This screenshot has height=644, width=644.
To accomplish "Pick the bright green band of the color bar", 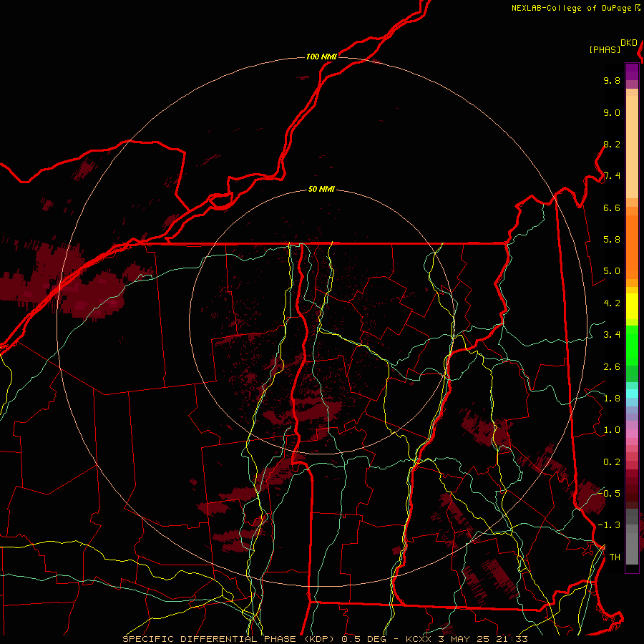I will [632, 346].
